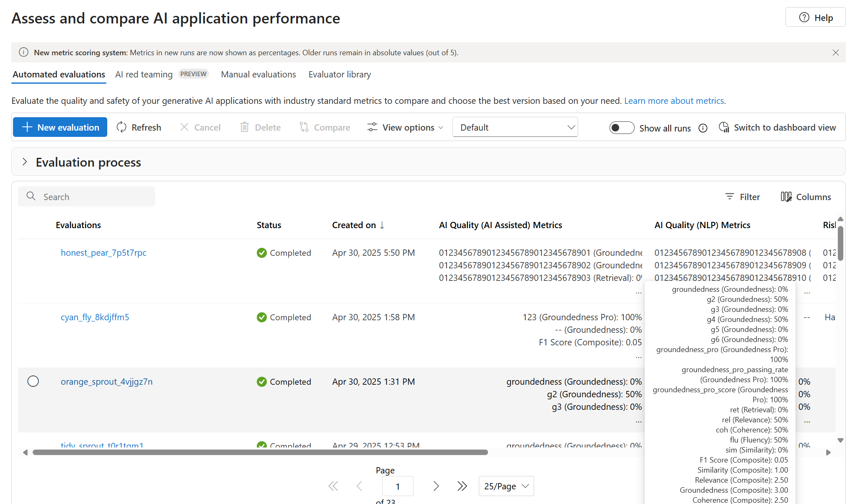The height and width of the screenshot is (504, 855).
Task: Open the Default view dropdown
Action: (x=515, y=127)
